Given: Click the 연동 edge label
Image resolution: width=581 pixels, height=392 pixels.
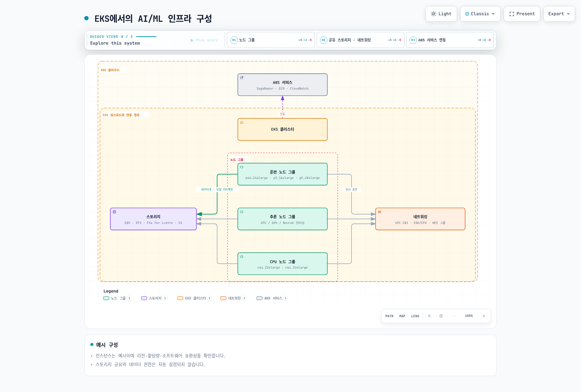Looking at the screenshot, I should click(283, 114).
